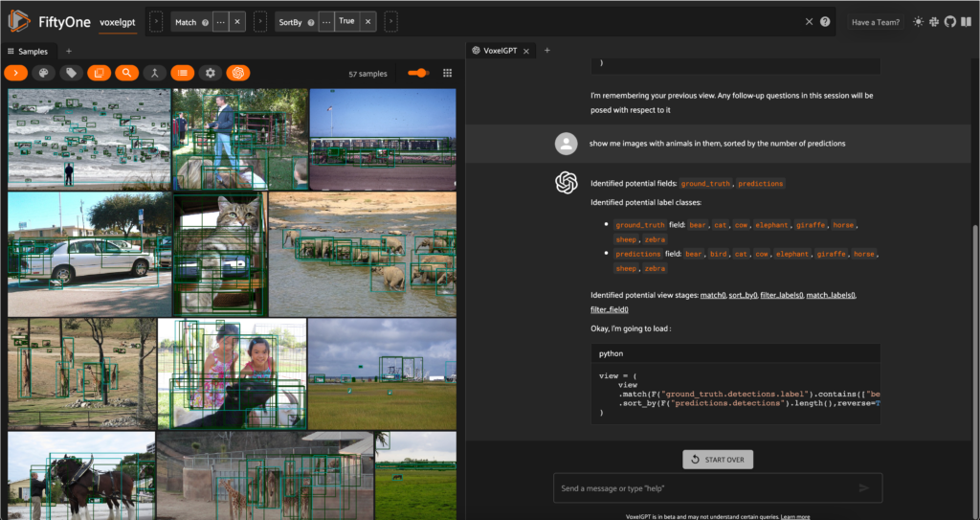Click the orange OpenAI VoxelGPT toolbar icon

click(238, 73)
